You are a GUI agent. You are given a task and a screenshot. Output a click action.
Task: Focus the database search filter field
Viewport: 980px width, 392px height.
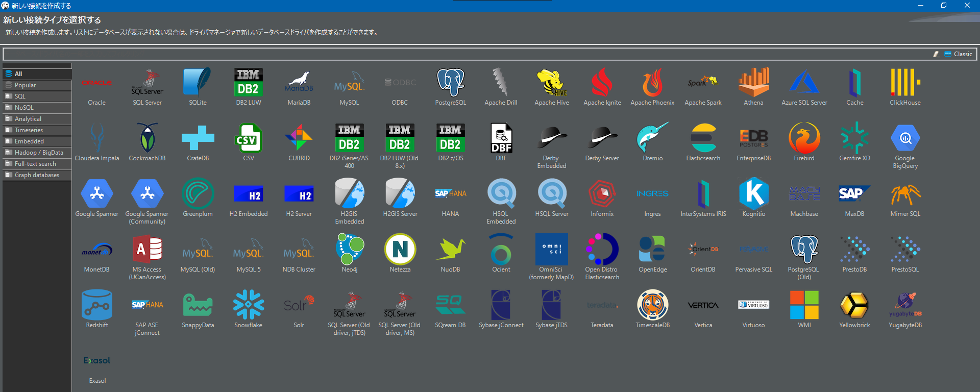467,54
